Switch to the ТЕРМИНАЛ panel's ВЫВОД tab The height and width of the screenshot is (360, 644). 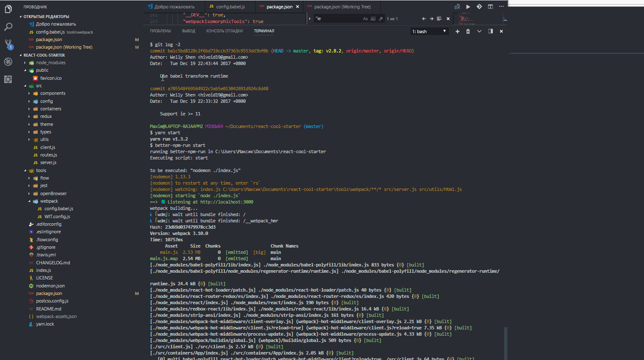(188, 31)
